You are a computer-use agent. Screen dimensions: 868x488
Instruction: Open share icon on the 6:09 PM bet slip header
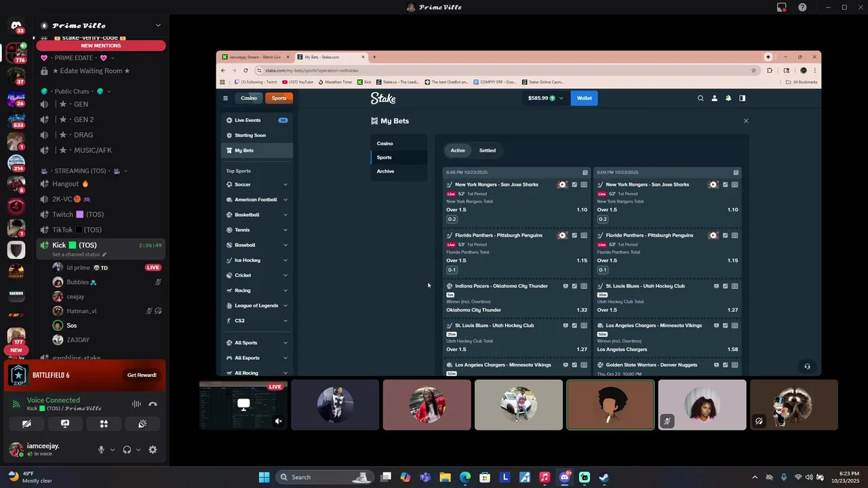coord(736,172)
